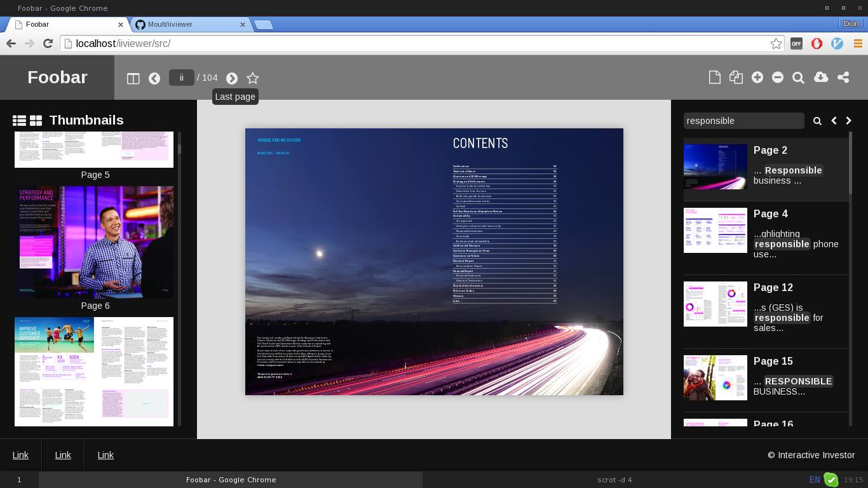The height and width of the screenshot is (488, 868).
Task: Jump to next search result arrow
Action: [848, 121]
